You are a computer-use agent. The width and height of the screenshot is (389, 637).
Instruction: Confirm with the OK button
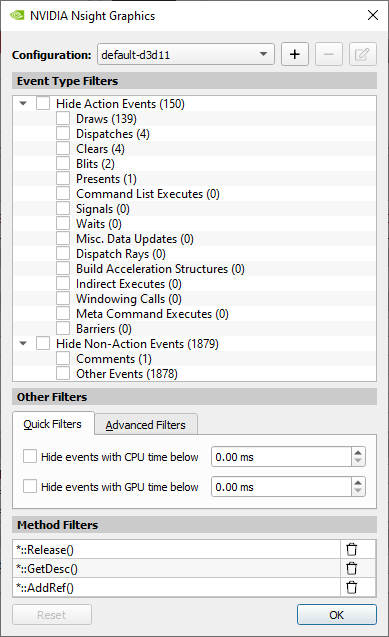(337, 615)
